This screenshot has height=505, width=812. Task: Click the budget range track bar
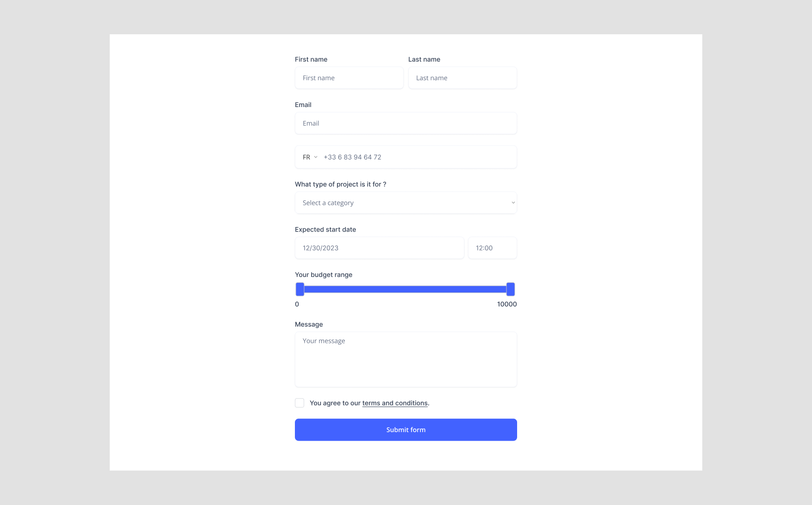pyautogui.click(x=406, y=289)
